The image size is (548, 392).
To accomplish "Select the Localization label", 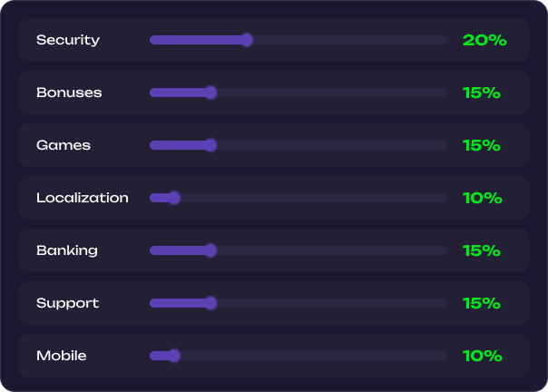I will pos(83,198).
